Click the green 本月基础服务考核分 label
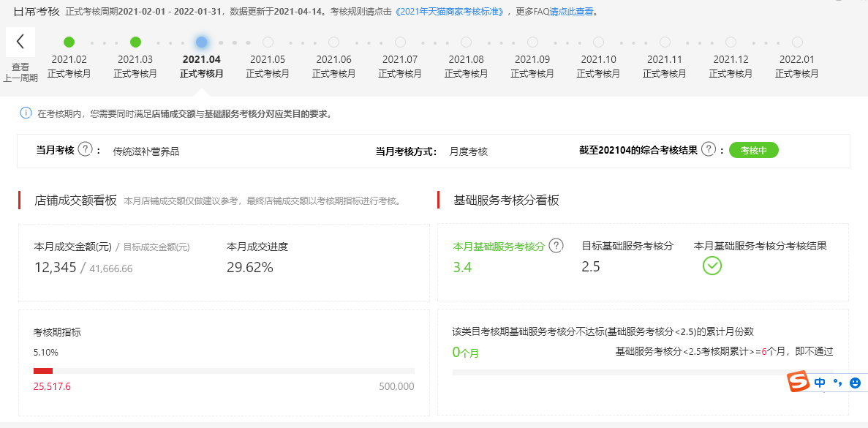 [499, 247]
